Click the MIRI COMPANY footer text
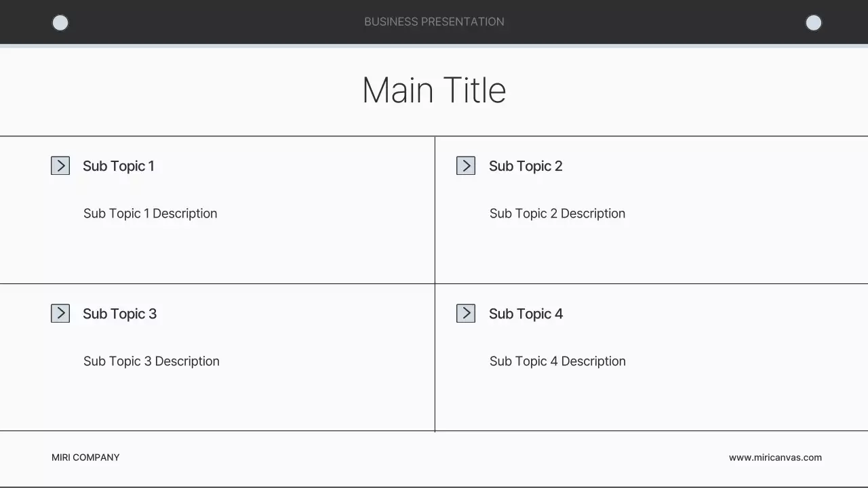 (85, 457)
